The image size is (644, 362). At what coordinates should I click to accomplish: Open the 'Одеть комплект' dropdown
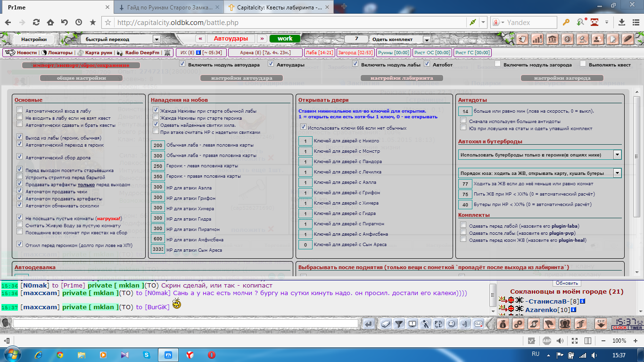coord(400,39)
